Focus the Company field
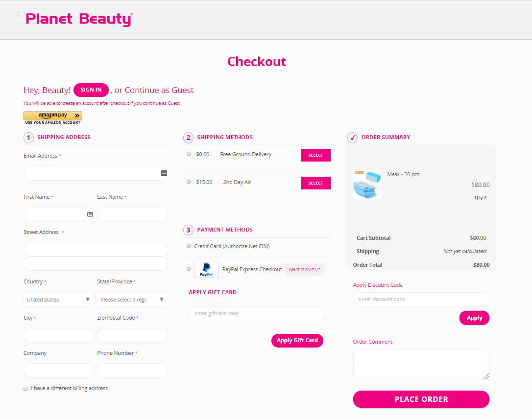The height and width of the screenshot is (419, 532). coord(58,370)
